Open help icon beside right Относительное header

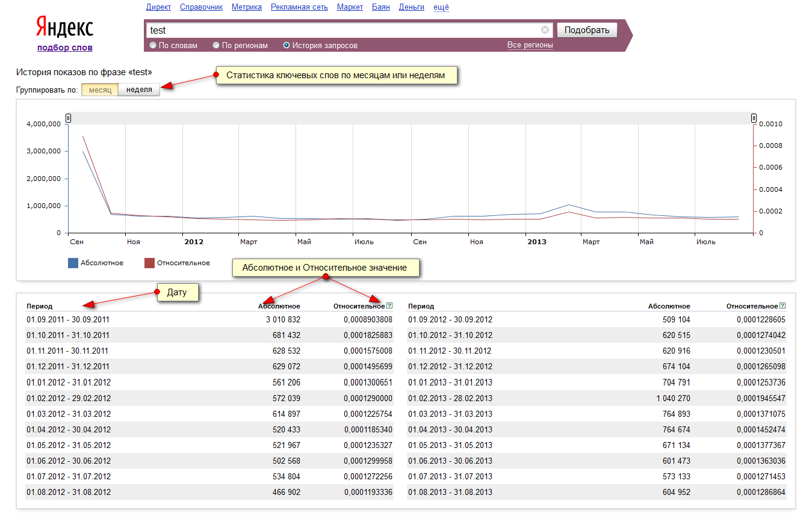(x=783, y=306)
